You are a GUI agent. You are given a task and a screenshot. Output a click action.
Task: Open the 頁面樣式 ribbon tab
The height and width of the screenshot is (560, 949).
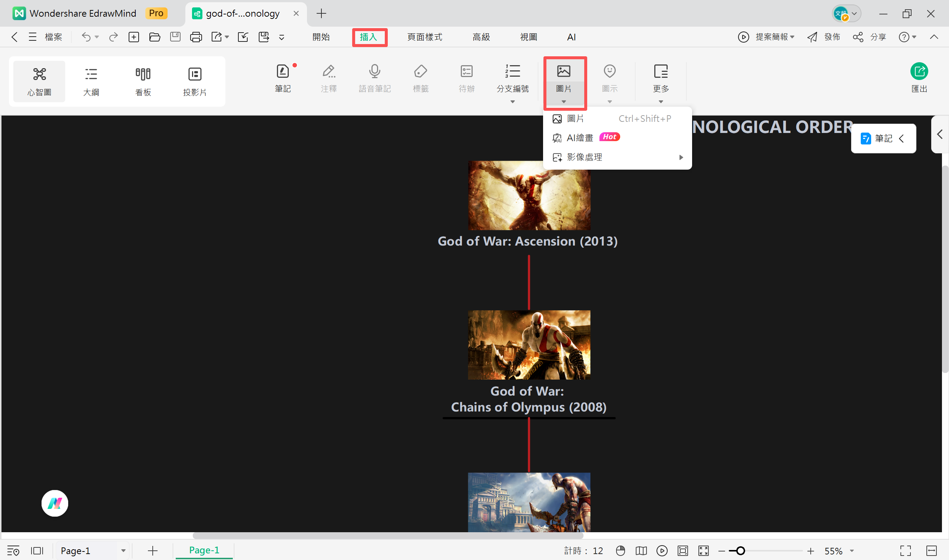[x=424, y=37]
